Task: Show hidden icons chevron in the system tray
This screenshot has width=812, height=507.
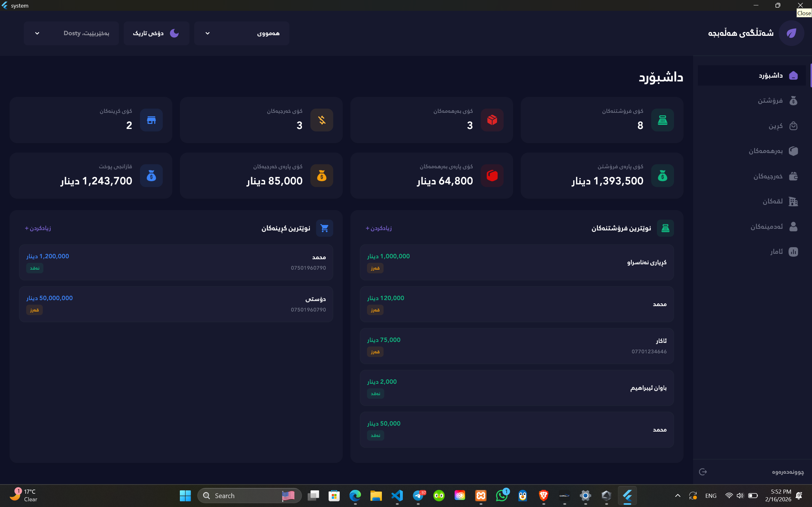Action: (678, 496)
